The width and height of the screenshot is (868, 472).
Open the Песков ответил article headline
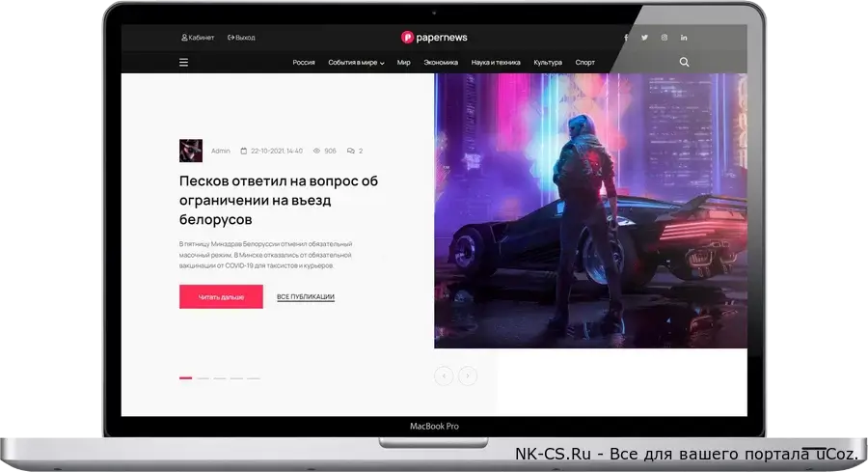(x=279, y=200)
